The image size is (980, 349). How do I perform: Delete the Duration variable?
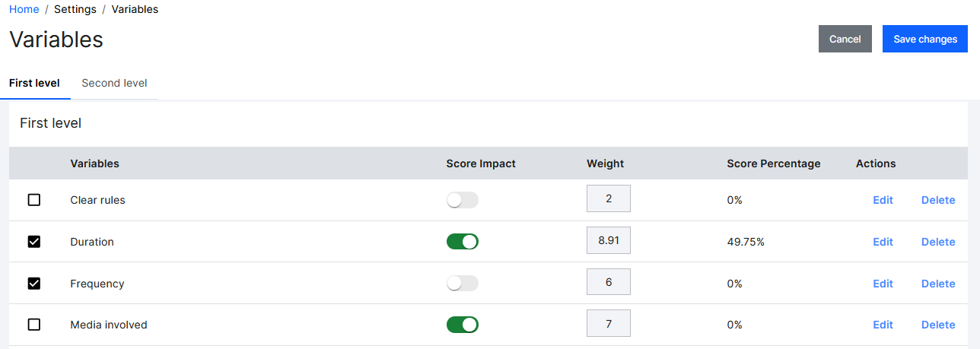(938, 242)
